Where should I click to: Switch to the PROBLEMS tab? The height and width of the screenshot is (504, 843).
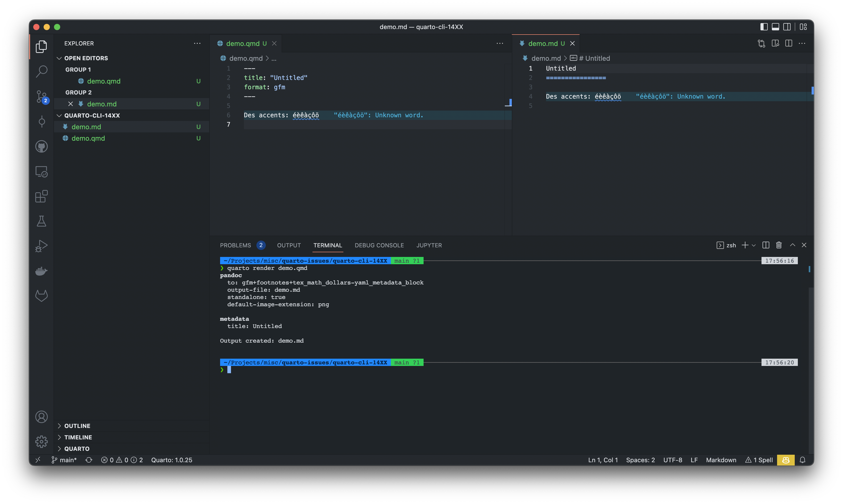pyautogui.click(x=236, y=245)
